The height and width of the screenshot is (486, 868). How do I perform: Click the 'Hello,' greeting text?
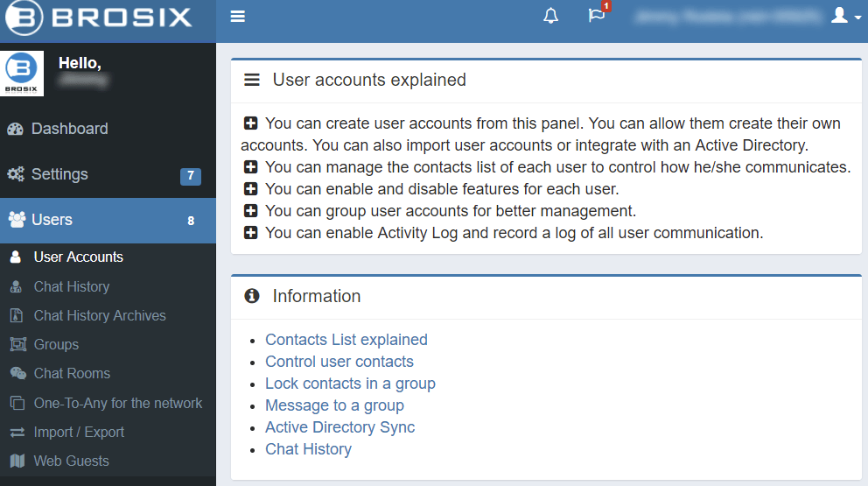point(80,63)
